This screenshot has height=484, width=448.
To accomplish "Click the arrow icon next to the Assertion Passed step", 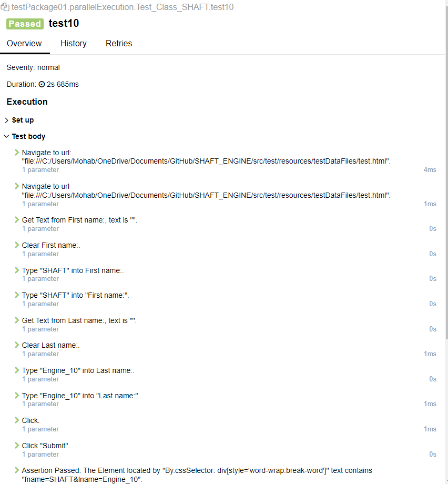I will pos(16,470).
